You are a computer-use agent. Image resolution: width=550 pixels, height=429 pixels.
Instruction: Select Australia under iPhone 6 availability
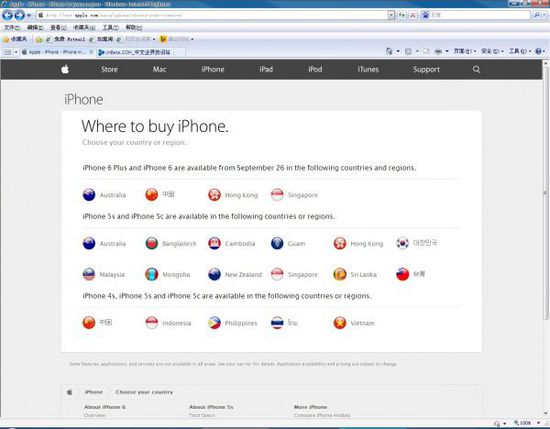(x=104, y=195)
